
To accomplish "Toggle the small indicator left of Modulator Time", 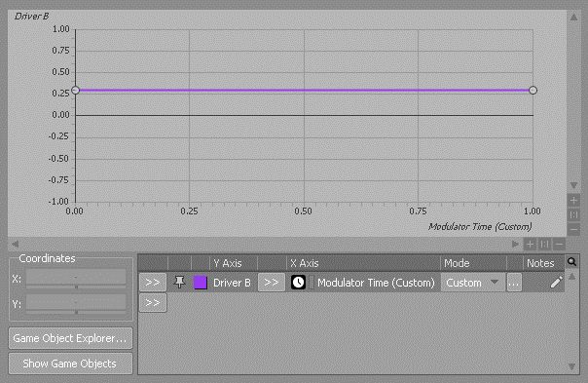I will point(312,283).
